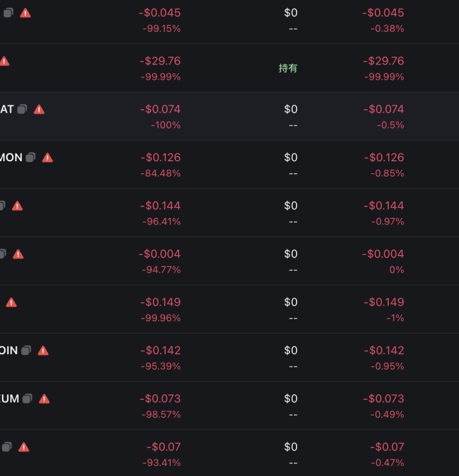Click the green 持有 holding label
The image size is (459, 476).
[x=288, y=68]
